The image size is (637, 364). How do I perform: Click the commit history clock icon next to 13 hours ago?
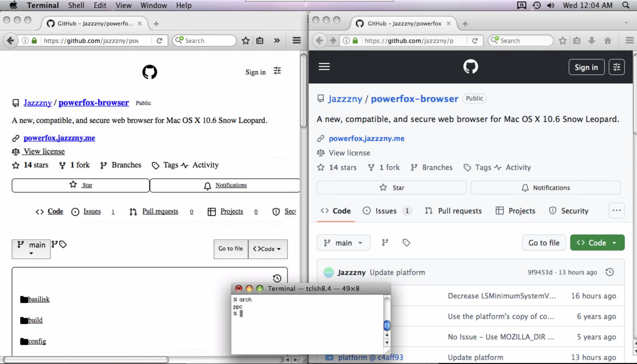610,272
